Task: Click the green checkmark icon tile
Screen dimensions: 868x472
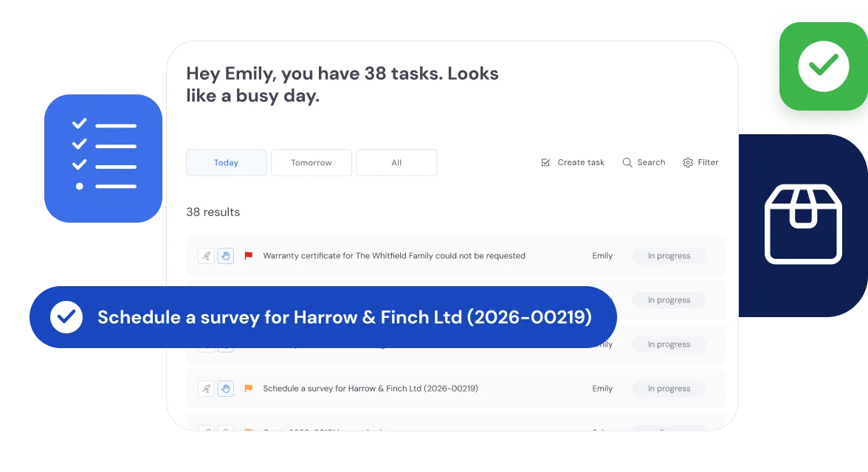Action: coord(824,66)
